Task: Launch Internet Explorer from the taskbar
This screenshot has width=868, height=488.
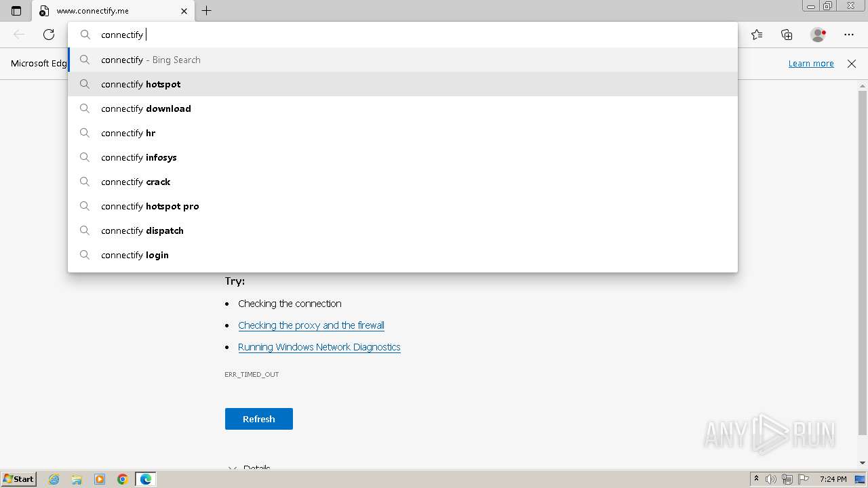Action: click(x=54, y=479)
